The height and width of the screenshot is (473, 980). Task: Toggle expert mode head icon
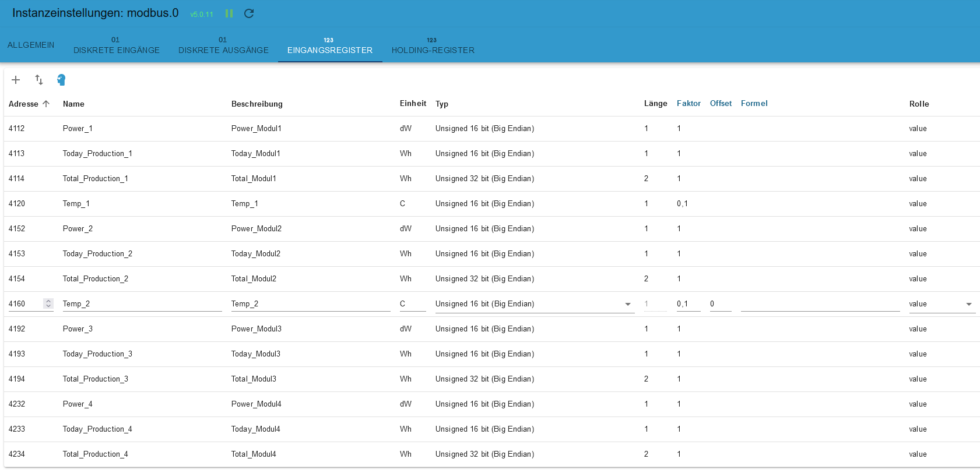click(x=61, y=80)
